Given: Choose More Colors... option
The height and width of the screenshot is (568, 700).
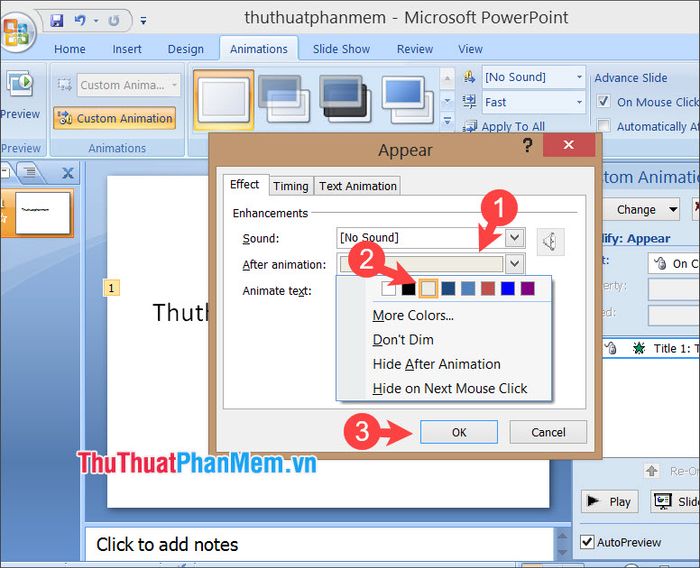Looking at the screenshot, I should pyautogui.click(x=413, y=315).
